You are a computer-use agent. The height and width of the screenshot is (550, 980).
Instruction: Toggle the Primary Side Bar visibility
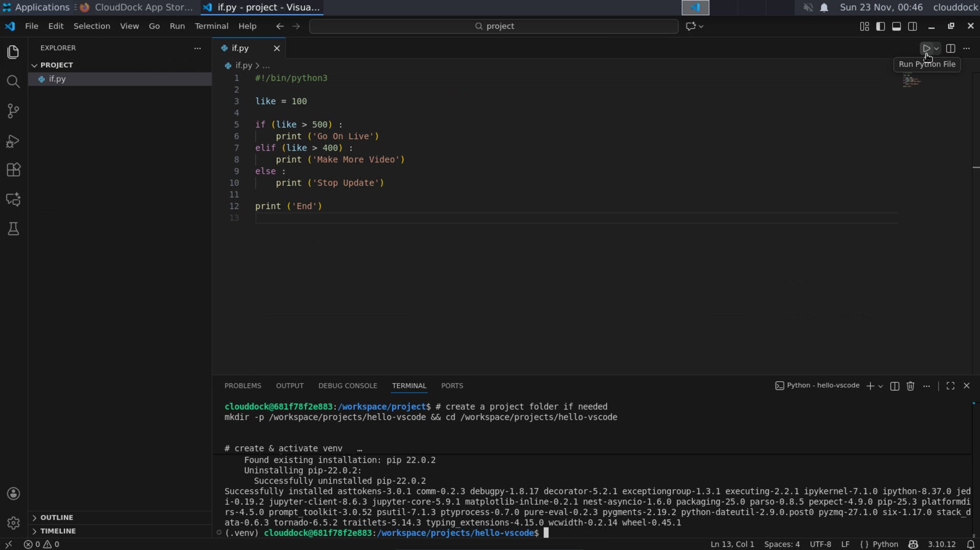coord(880,26)
